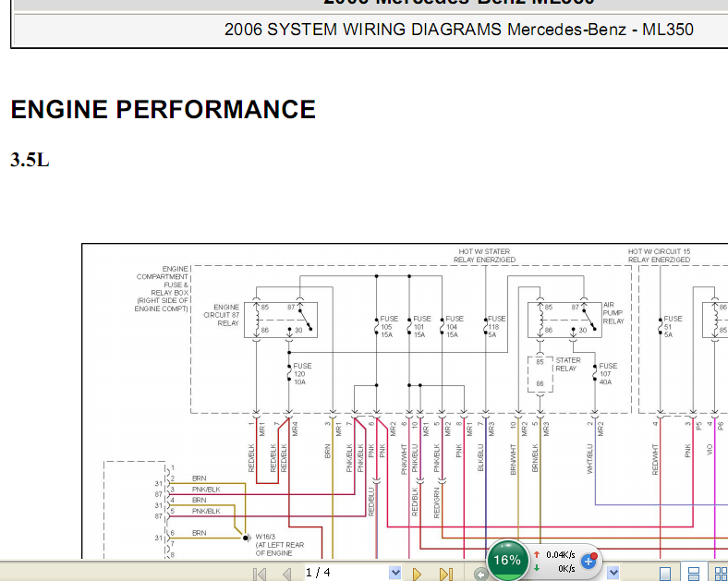Go to first page of document
Image resolution: width=728 pixels, height=581 pixels.
[x=260, y=574]
